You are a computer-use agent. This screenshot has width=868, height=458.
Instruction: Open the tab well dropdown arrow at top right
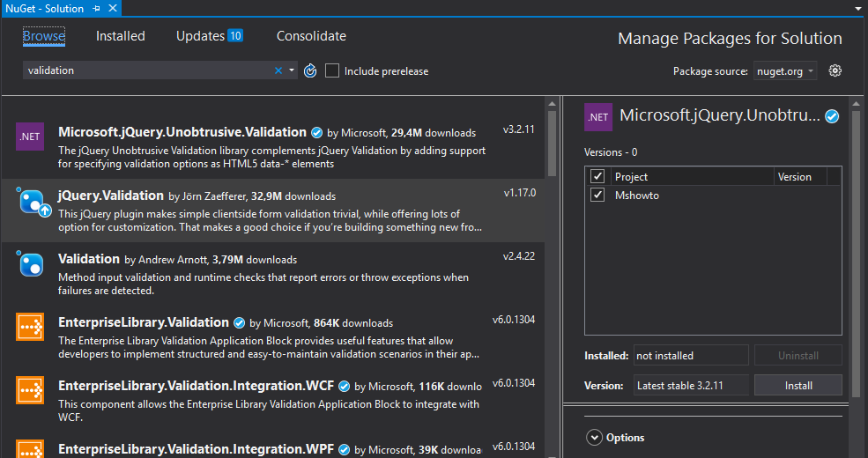(857, 9)
